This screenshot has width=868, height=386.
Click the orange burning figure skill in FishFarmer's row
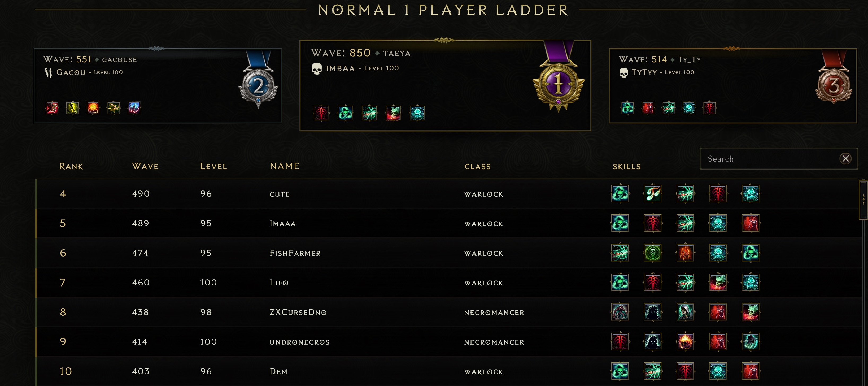pos(685,253)
